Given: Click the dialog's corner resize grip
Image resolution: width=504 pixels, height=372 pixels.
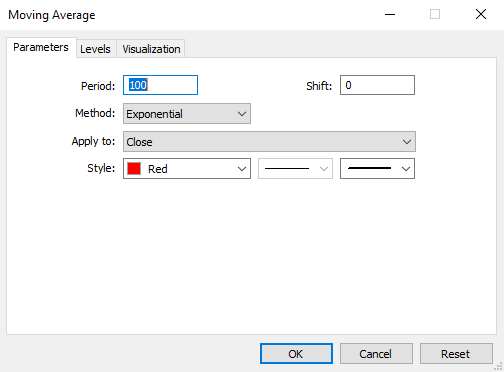Looking at the screenshot, I should click(x=499, y=367).
